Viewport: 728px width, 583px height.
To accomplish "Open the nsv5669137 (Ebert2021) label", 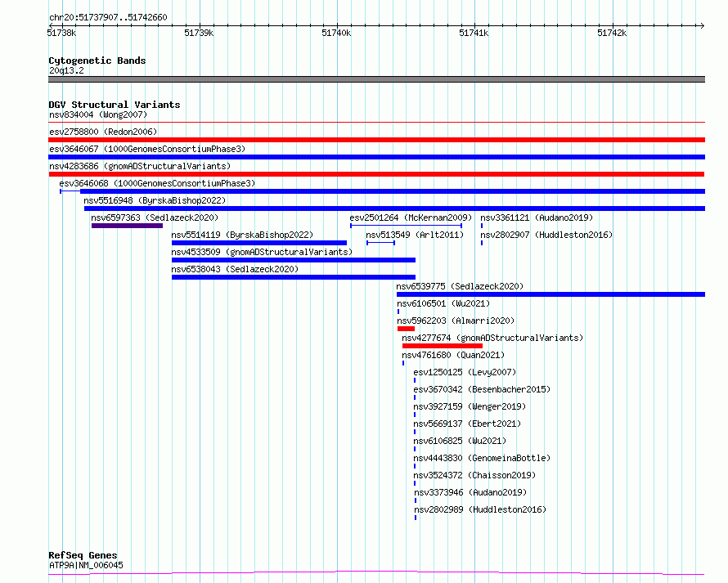I will [x=467, y=424].
